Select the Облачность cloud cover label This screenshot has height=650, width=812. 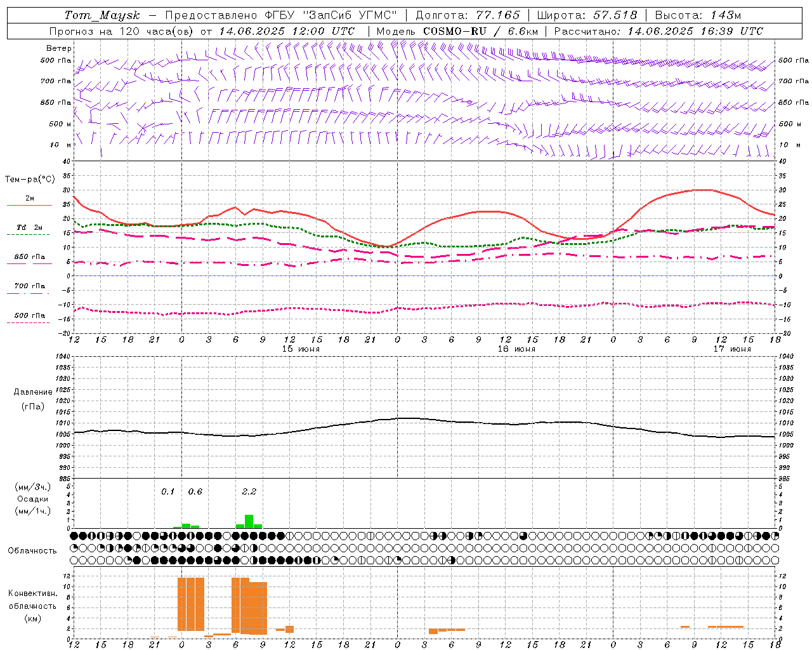click(x=32, y=551)
